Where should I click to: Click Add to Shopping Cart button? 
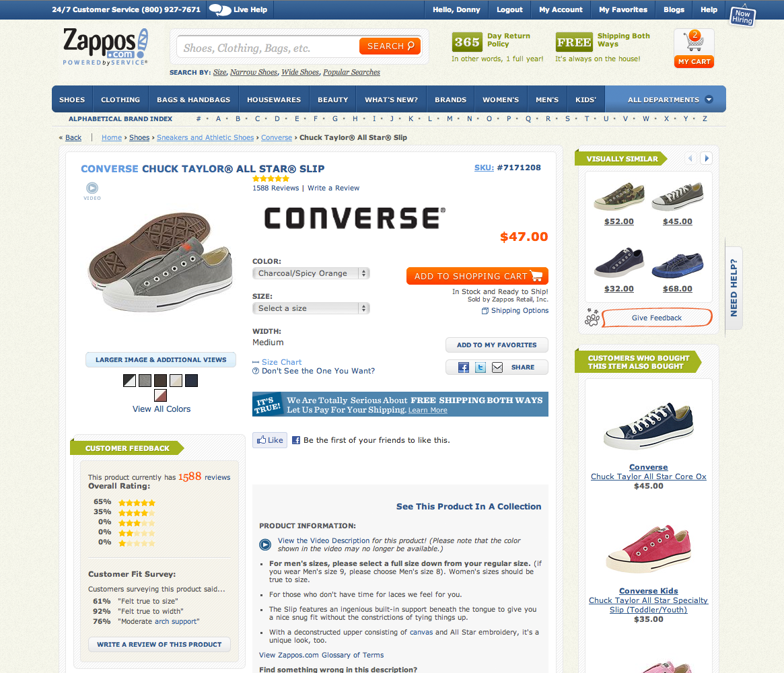point(478,276)
